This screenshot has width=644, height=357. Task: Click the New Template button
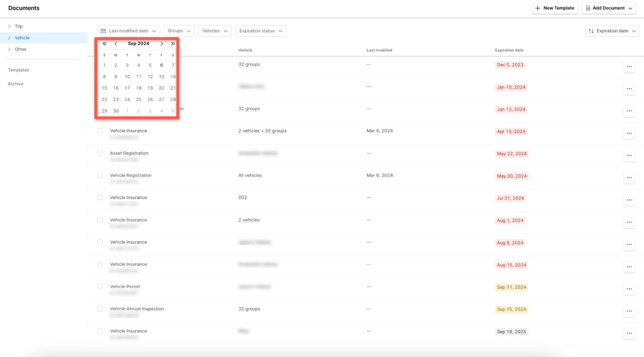[555, 8]
